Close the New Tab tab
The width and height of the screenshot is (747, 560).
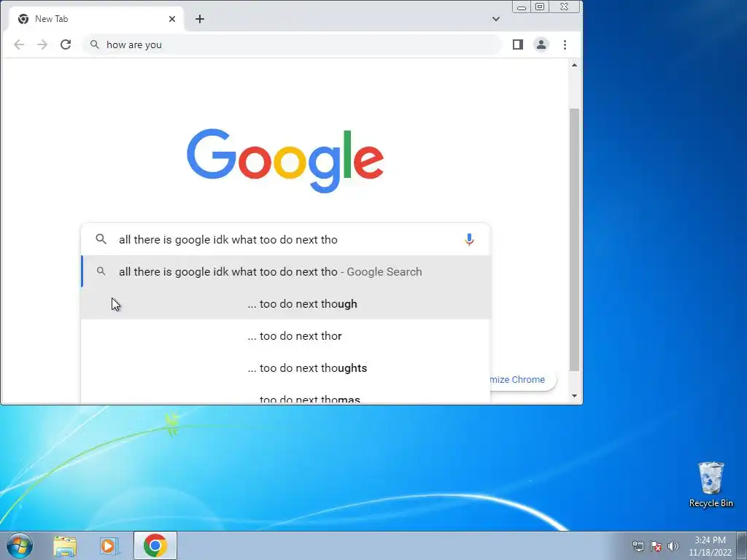pyautogui.click(x=172, y=19)
